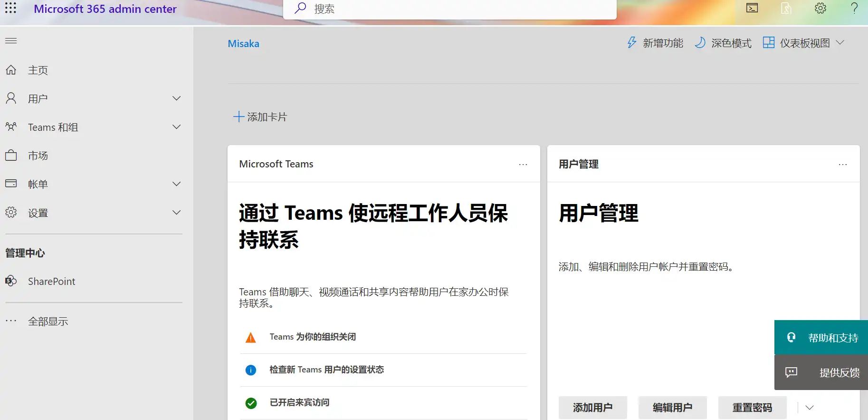The height and width of the screenshot is (420, 868).
Task: Click 新增功能 button
Action: pyautogui.click(x=655, y=43)
